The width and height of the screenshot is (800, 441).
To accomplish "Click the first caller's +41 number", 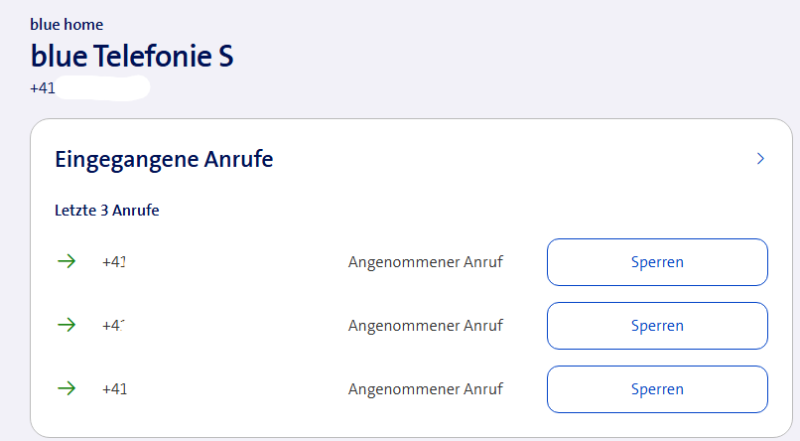I will point(116,262).
